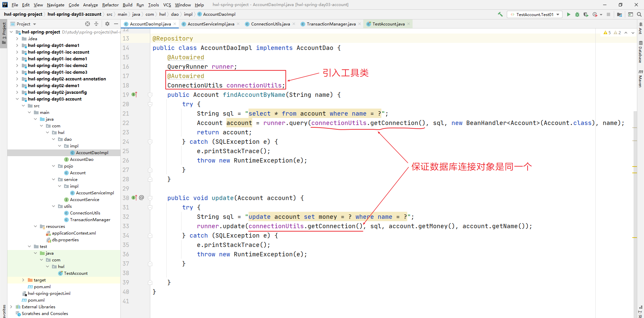Expand the hwl-spring-day01-demo1 module
Image resolution: width=644 pixels, height=318 pixels.
(17, 45)
